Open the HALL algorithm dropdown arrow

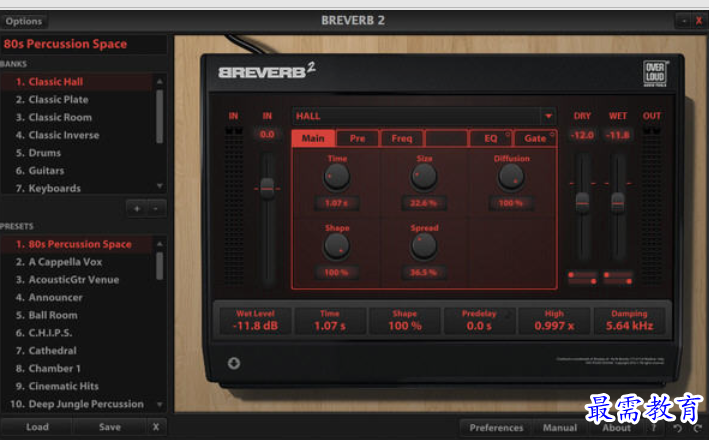pos(548,116)
